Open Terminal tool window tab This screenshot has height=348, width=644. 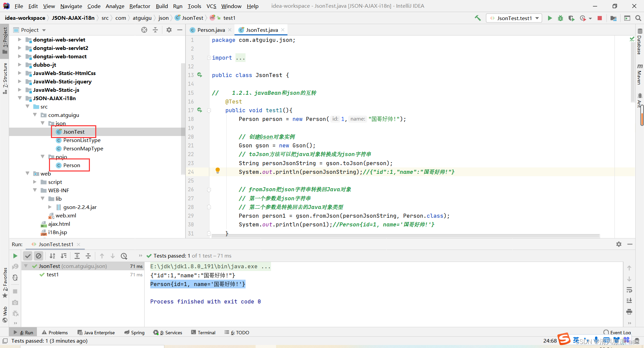[x=203, y=333]
